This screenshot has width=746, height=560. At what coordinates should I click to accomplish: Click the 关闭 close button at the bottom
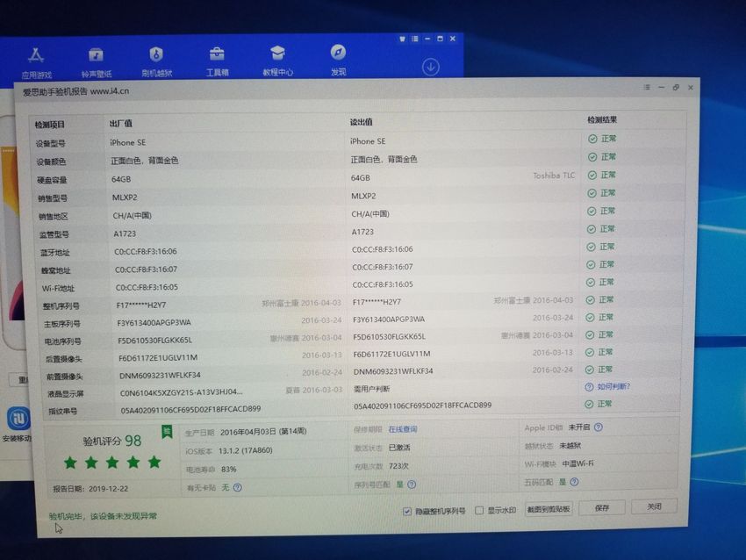pos(654,506)
